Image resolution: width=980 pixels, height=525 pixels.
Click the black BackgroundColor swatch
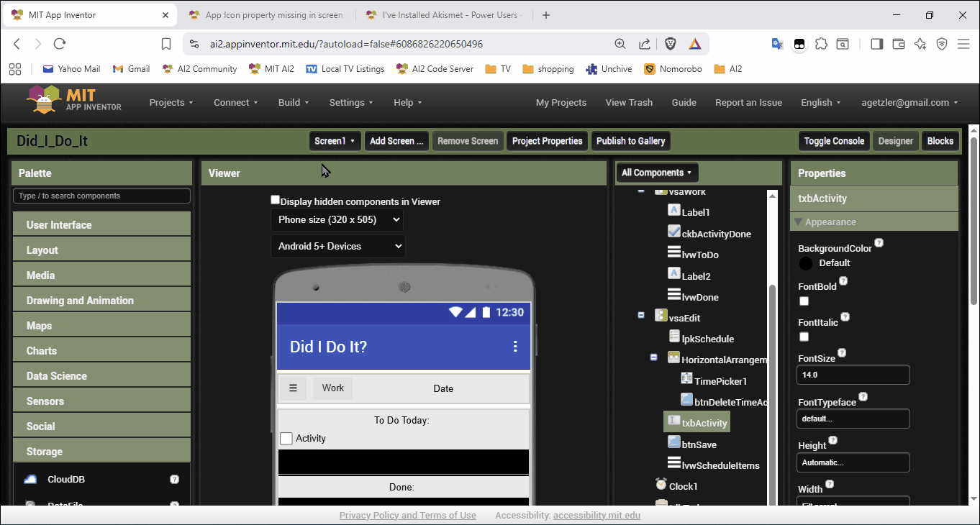click(806, 263)
